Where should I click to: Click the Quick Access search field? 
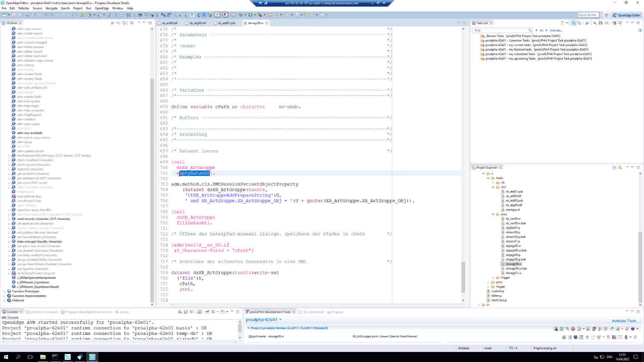588,15
